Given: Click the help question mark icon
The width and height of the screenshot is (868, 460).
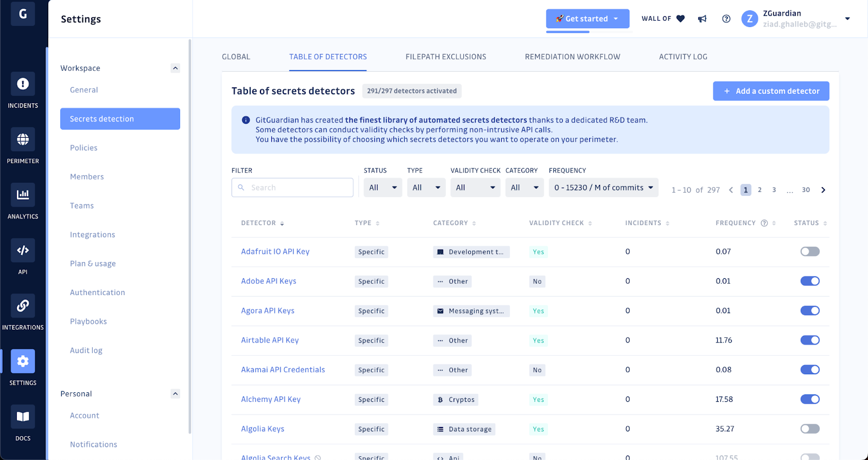Looking at the screenshot, I should coord(726,19).
